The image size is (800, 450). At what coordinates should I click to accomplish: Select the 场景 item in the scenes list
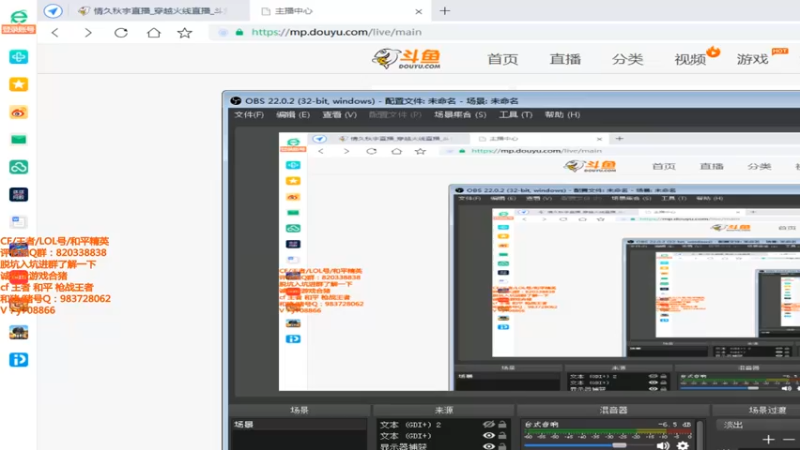tap(299, 424)
